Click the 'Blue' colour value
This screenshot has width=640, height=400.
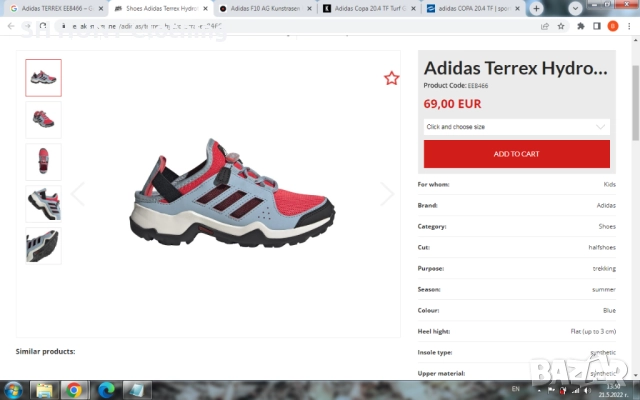pyautogui.click(x=609, y=311)
